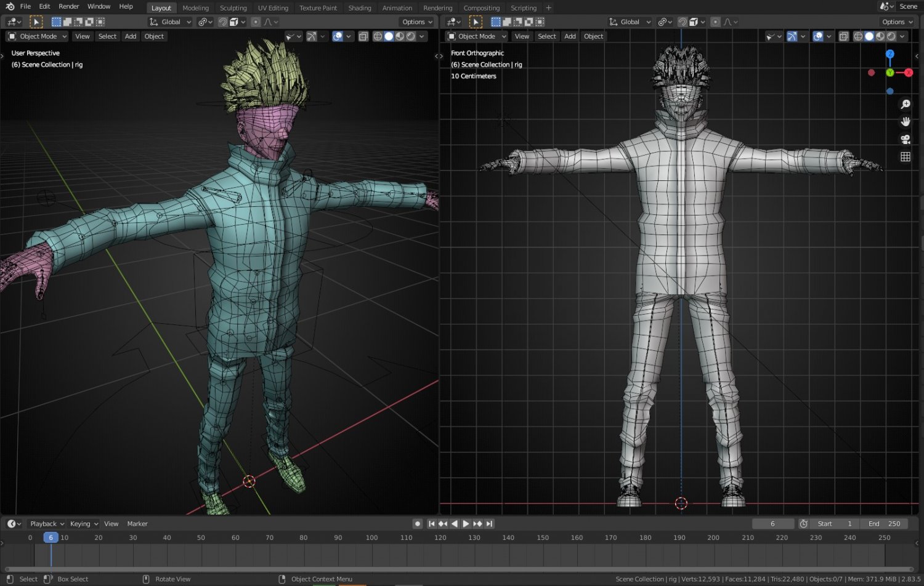Image resolution: width=924 pixels, height=586 pixels.
Task: Toggle X-ray mode in left viewport
Action: click(363, 36)
